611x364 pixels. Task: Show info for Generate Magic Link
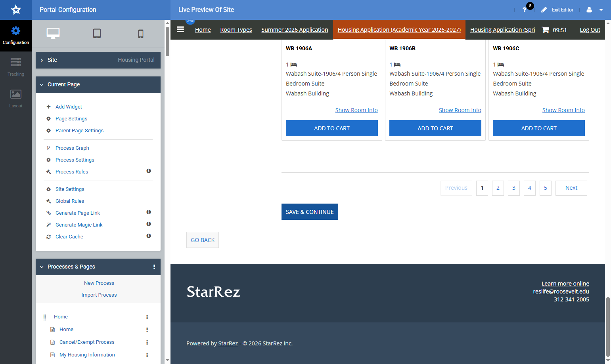(149, 224)
